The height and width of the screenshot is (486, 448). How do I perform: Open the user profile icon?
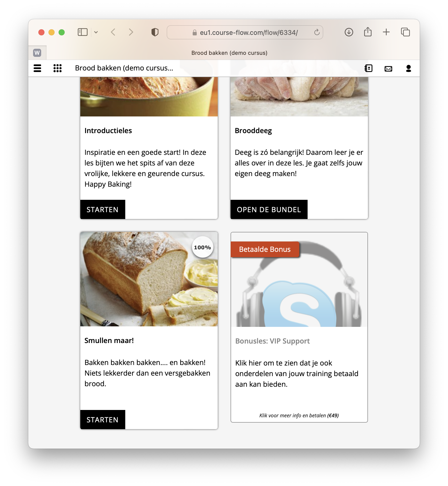tap(408, 68)
